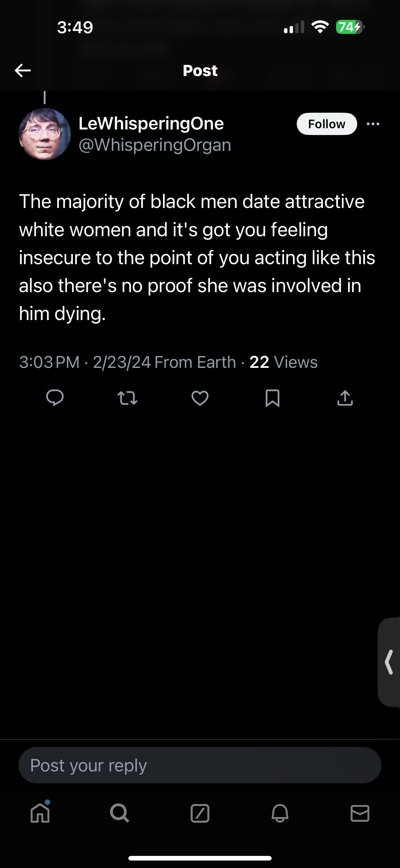Tap the back arrow icon
This screenshot has height=868, width=400.
[23, 70]
